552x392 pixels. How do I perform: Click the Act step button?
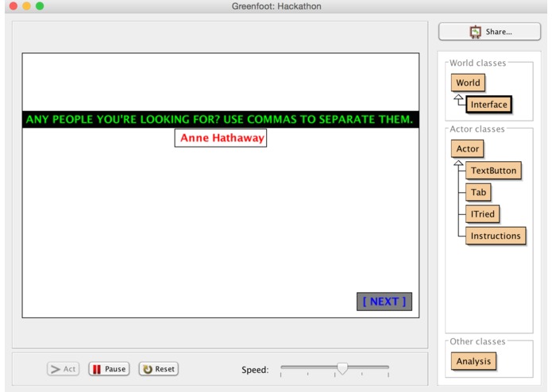tap(63, 369)
